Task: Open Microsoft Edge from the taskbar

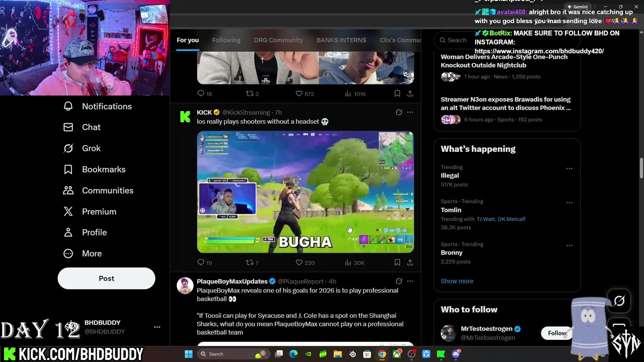Action: pyautogui.click(x=293, y=354)
